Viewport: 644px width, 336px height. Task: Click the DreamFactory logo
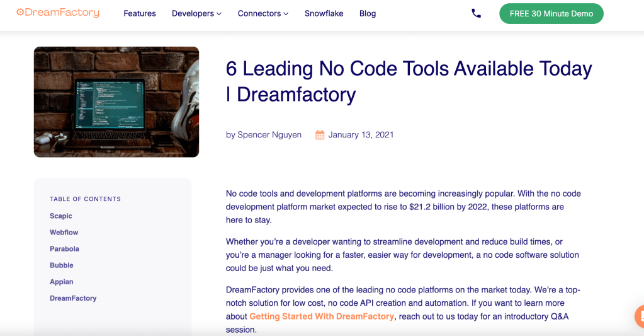58,13
